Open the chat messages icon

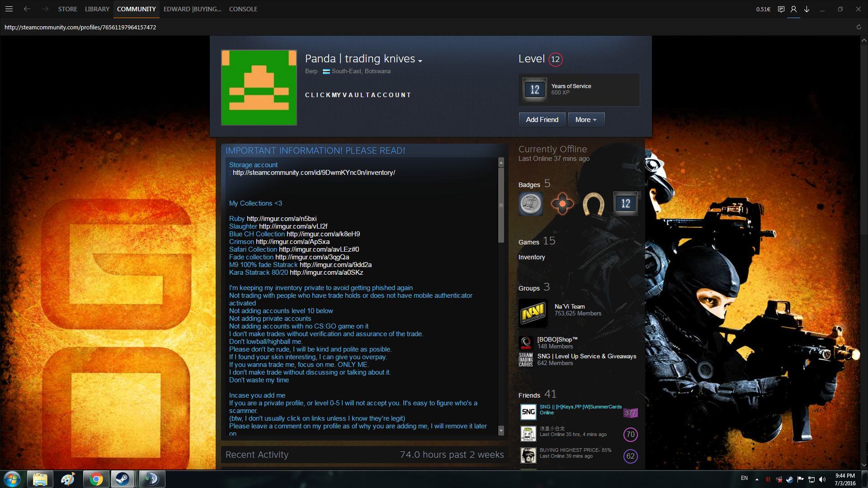[x=781, y=9]
